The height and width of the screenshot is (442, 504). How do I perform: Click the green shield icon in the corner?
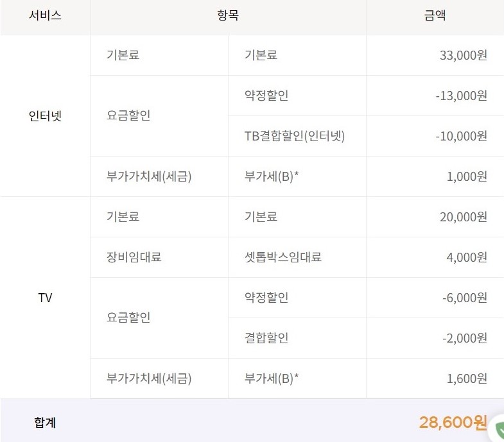pyautogui.click(x=500, y=428)
